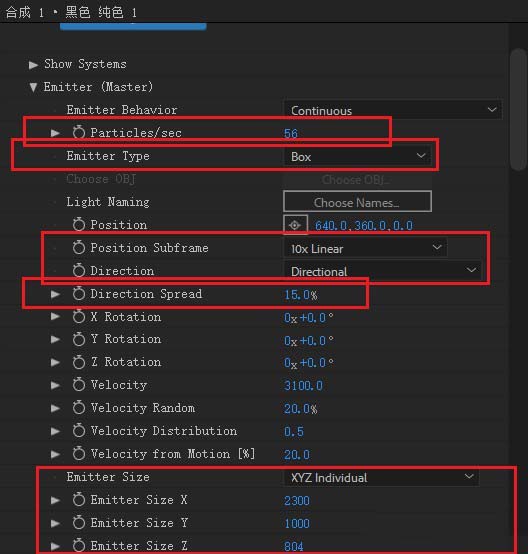Toggle the Velocity Random stopwatch icon

coord(79,408)
